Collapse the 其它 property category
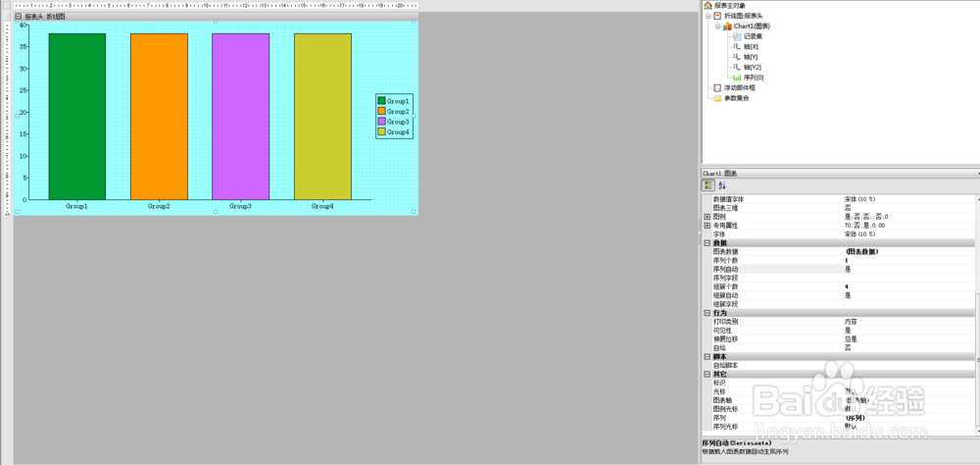 [x=707, y=374]
